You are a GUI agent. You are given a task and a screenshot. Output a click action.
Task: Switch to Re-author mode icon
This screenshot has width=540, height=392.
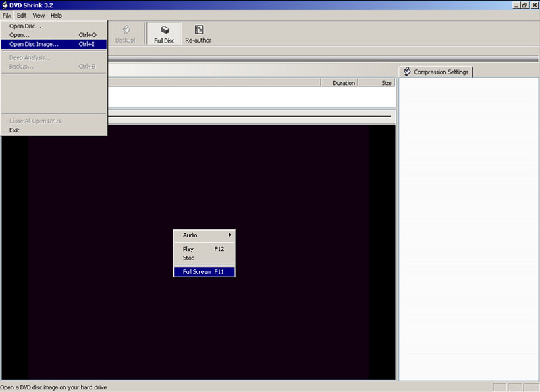(198, 34)
